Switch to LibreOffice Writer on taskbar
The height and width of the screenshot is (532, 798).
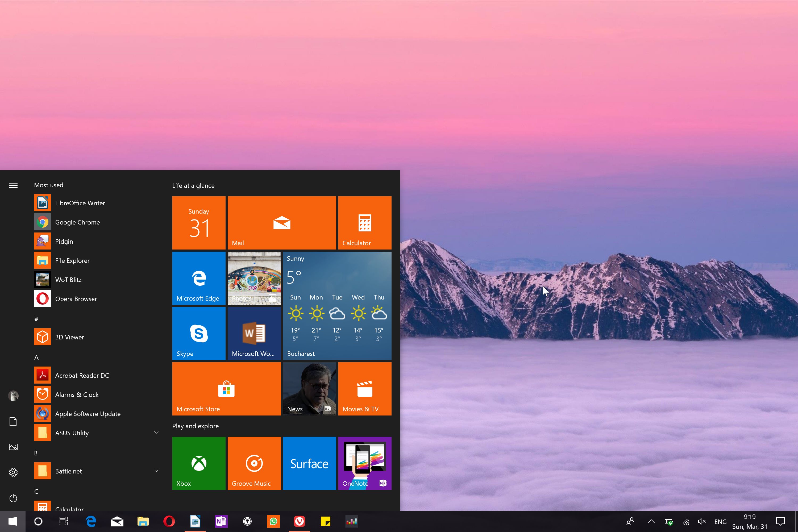195,521
